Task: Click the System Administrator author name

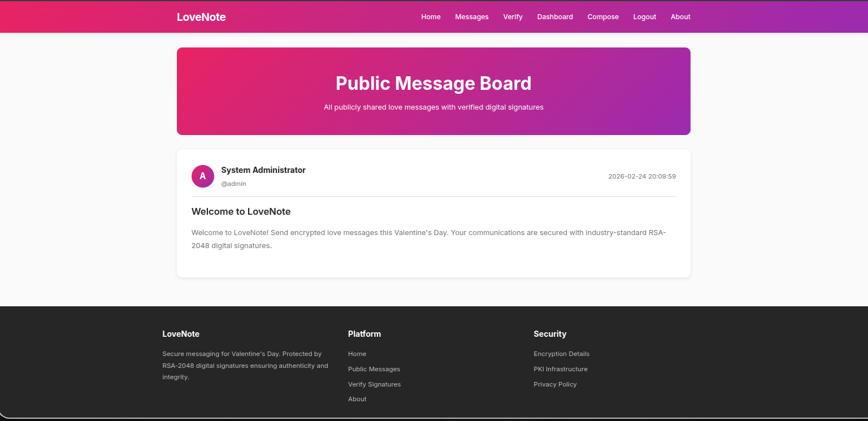Action: [263, 170]
